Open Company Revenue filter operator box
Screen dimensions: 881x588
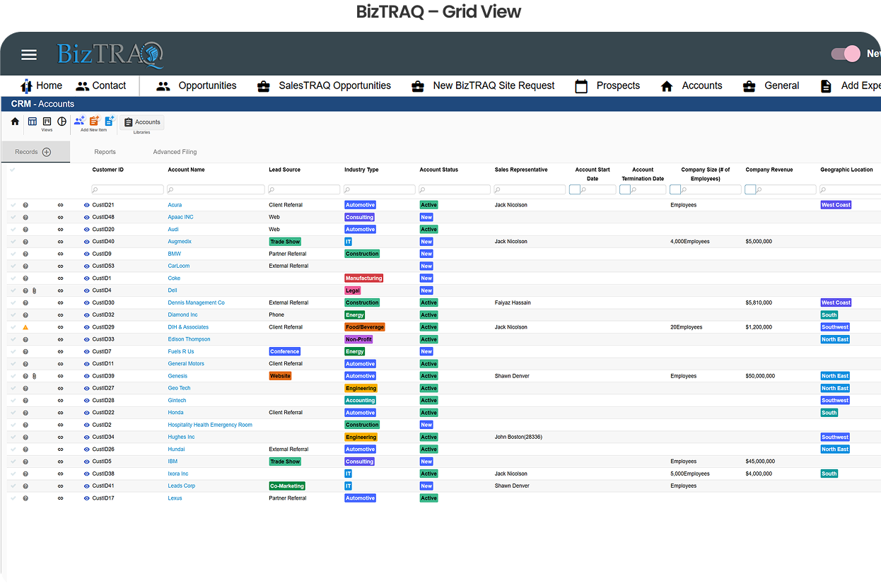click(x=750, y=189)
